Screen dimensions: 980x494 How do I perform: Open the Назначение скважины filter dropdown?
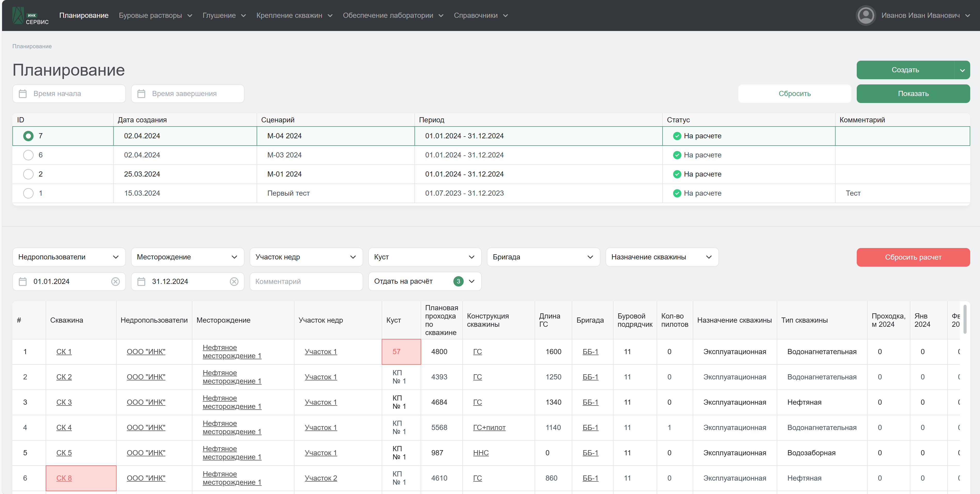point(662,257)
